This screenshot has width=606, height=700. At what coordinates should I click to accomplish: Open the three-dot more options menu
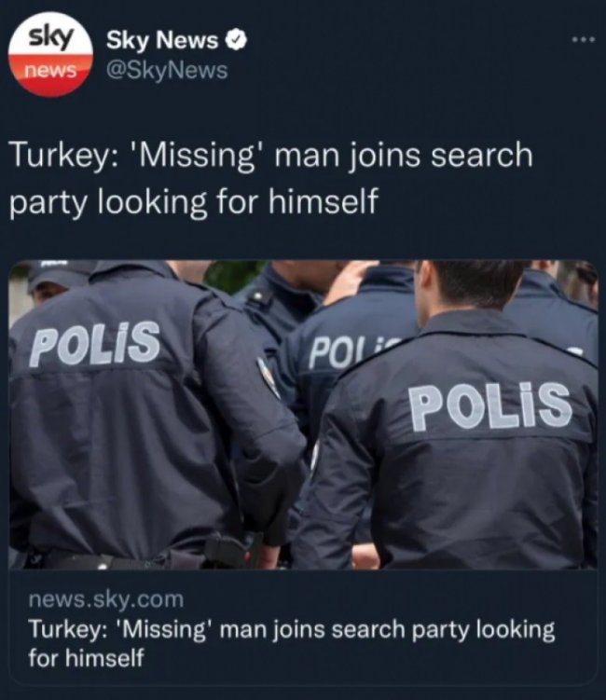[x=584, y=40]
